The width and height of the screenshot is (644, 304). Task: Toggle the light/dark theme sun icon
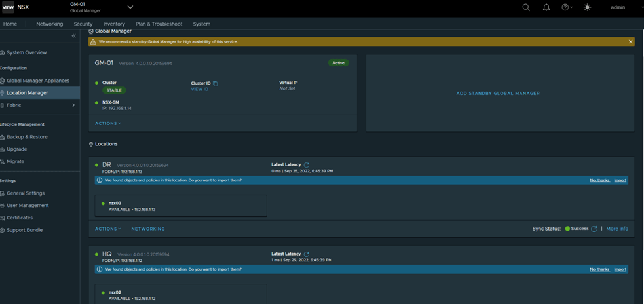coord(587,7)
